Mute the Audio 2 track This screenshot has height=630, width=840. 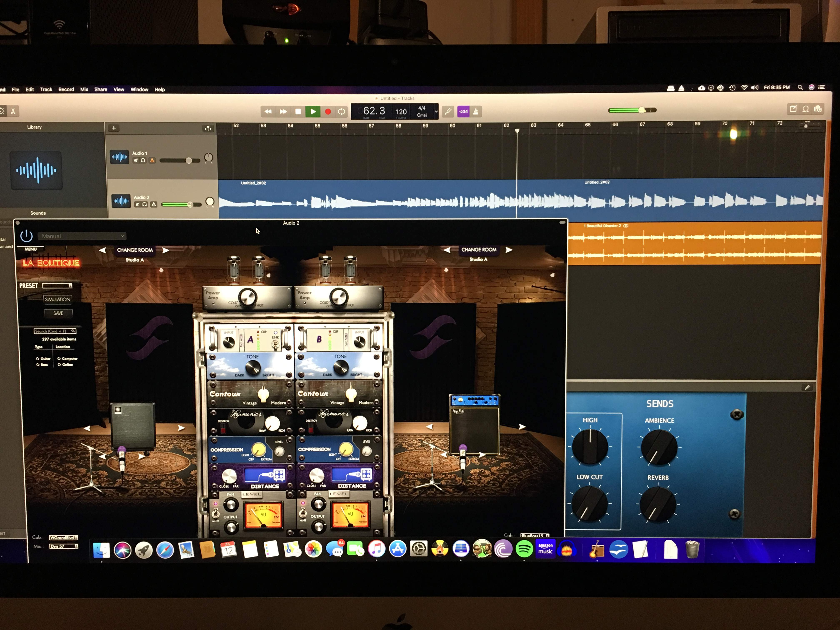137,205
